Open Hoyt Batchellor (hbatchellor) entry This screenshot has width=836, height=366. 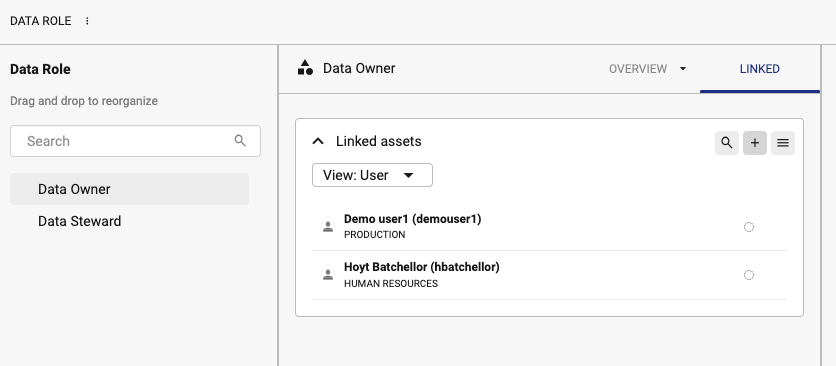[422, 267]
